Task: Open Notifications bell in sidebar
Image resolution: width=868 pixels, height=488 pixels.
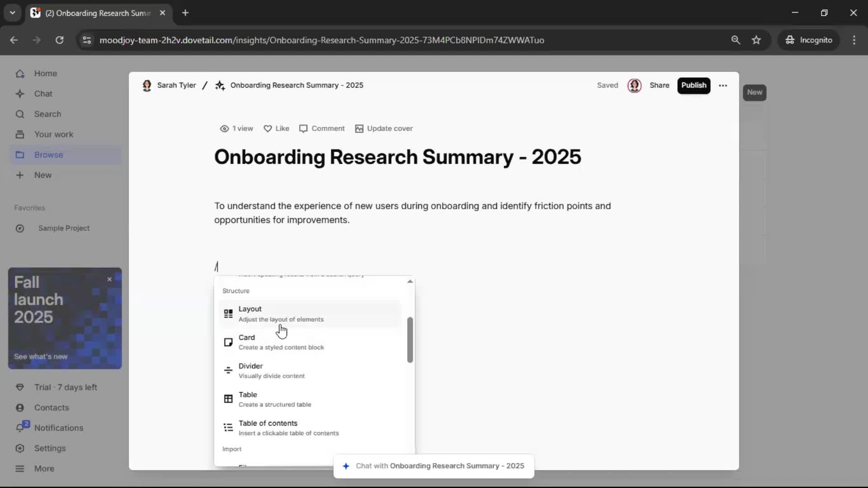Action: pos(20,427)
